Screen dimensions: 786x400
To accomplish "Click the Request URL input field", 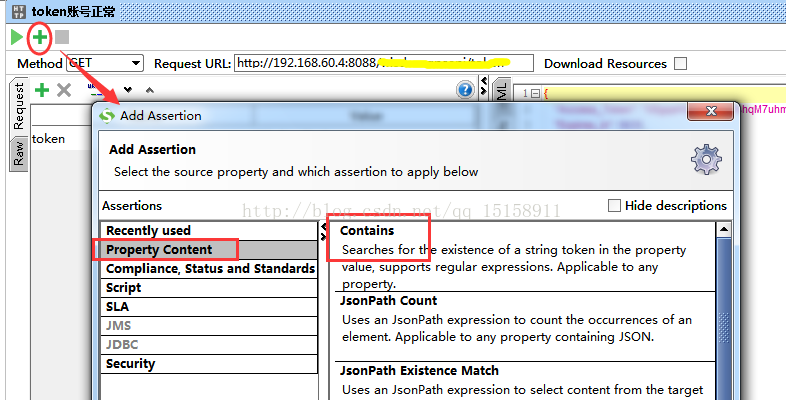I will pyautogui.click(x=384, y=63).
